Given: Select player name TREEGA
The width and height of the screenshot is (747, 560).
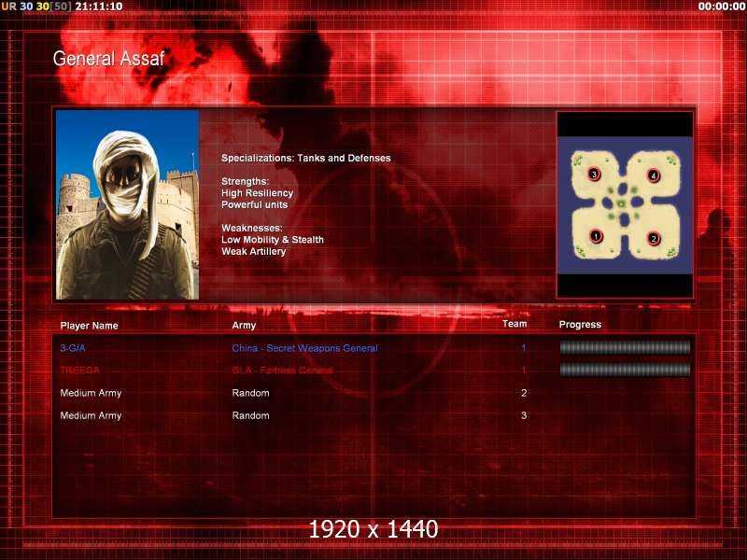Looking at the screenshot, I should pyautogui.click(x=80, y=370).
